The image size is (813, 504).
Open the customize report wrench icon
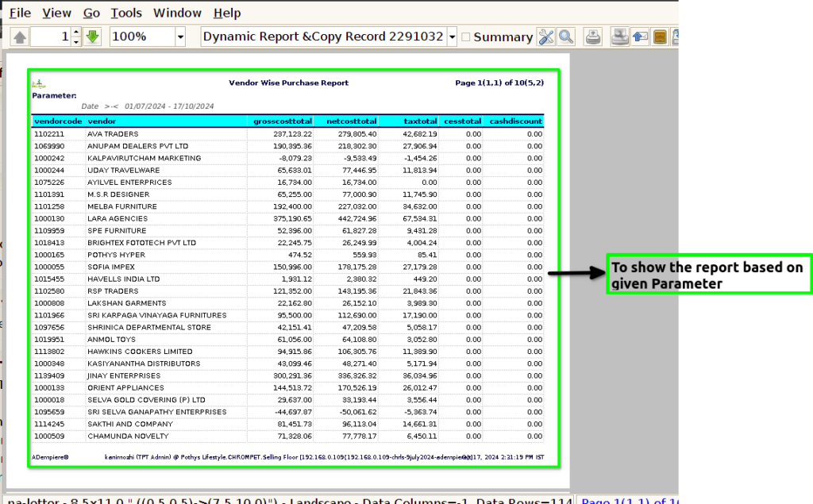[x=546, y=37]
